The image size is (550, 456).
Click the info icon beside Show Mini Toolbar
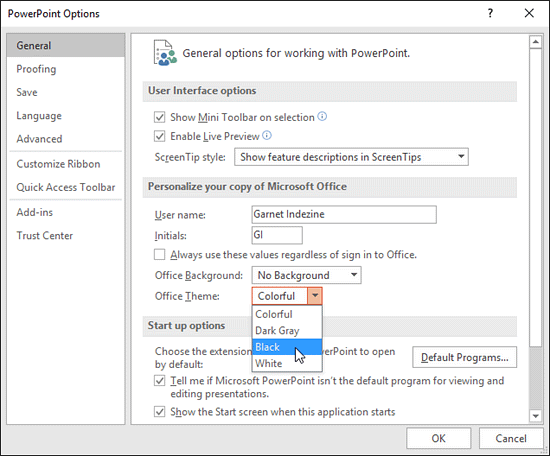point(322,116)
